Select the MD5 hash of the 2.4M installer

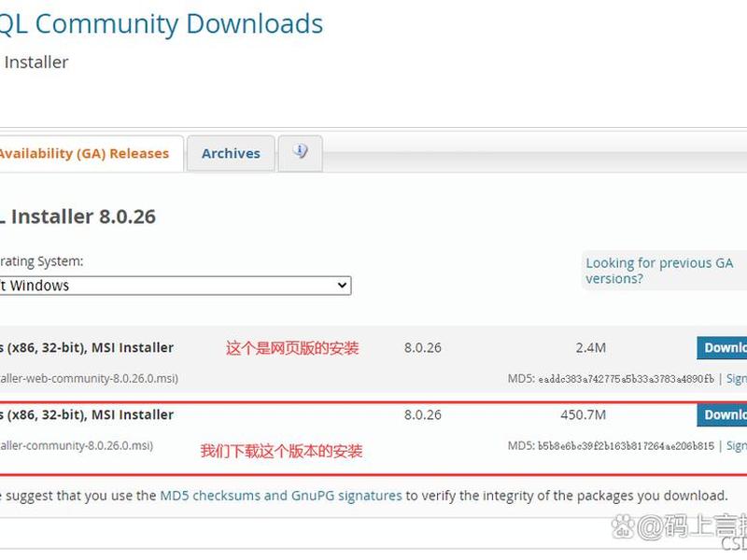(626, 379)
